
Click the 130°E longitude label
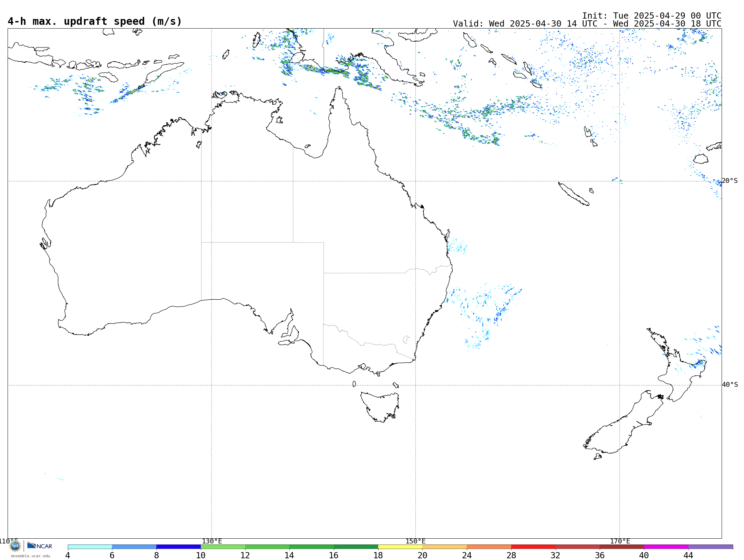click(x=212, y=541)
